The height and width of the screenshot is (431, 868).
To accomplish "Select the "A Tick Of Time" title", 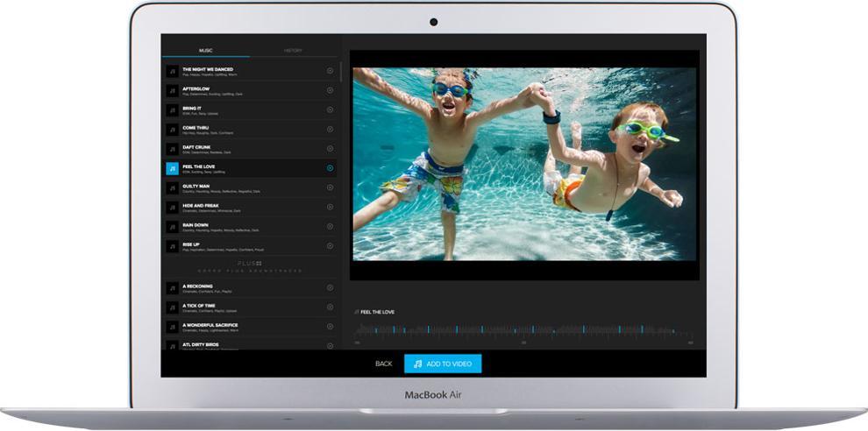I will pyautogui.click(x=199, y=306).
